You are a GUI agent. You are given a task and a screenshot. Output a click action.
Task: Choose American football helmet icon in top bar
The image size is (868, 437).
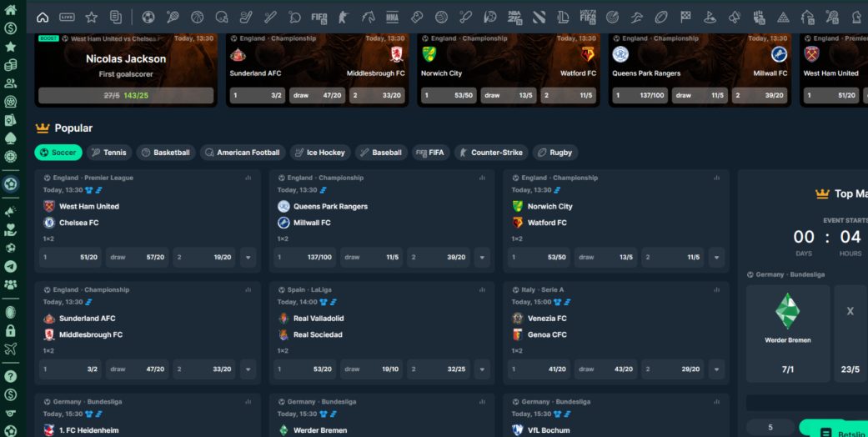click(x=222, y=18)
